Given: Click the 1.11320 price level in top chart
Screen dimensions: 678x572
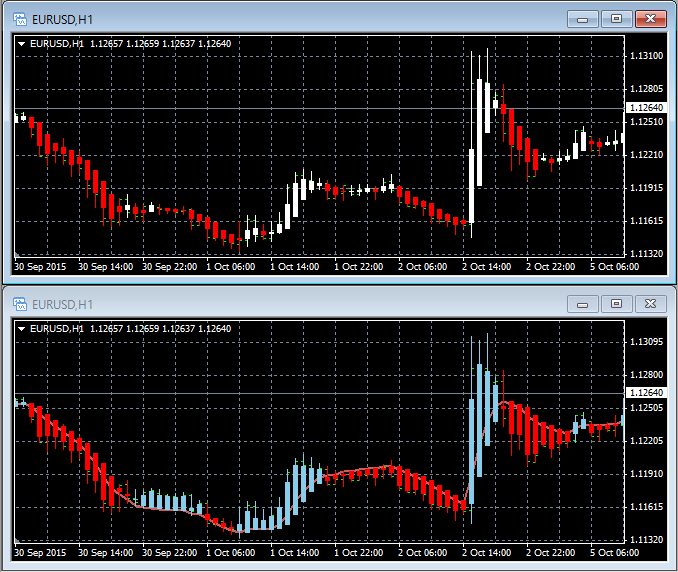Looking at the screenshot, I should tap(646, 254).
